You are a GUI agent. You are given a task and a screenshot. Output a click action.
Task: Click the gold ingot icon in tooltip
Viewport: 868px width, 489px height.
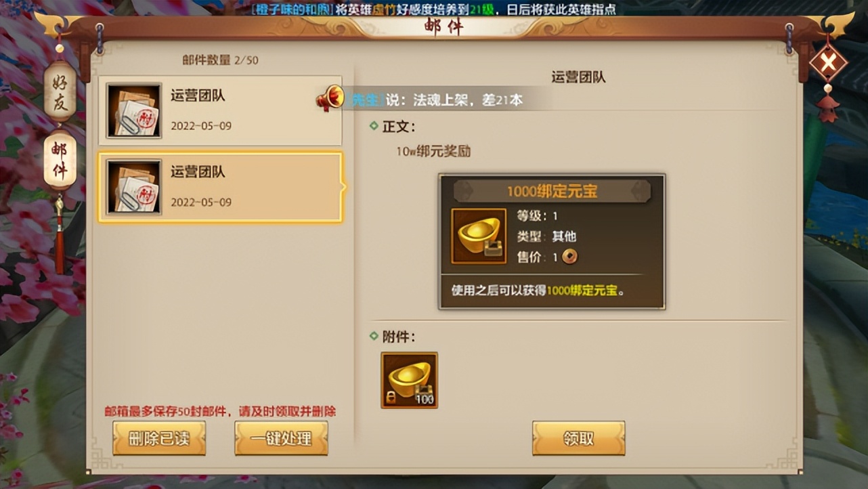pos(479,236)
